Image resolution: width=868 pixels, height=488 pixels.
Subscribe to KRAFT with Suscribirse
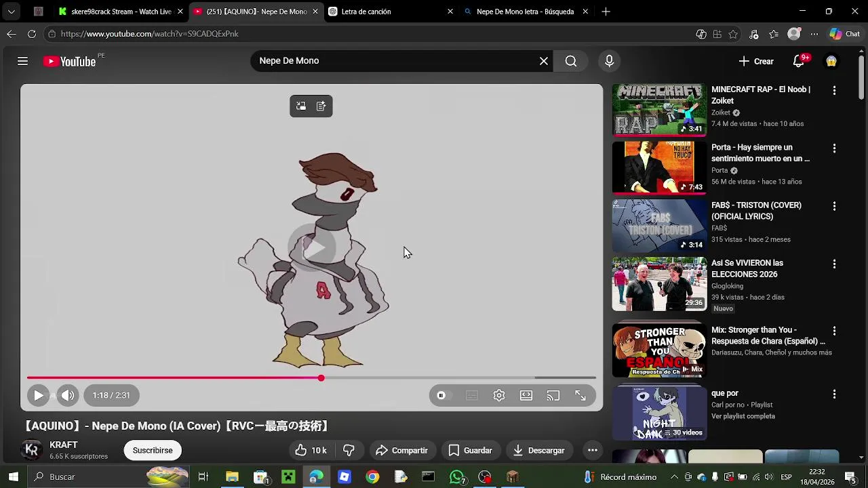[153, 450]
